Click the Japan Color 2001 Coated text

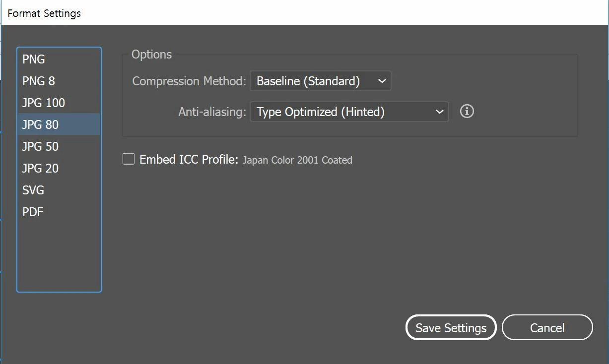click(297, 160)
